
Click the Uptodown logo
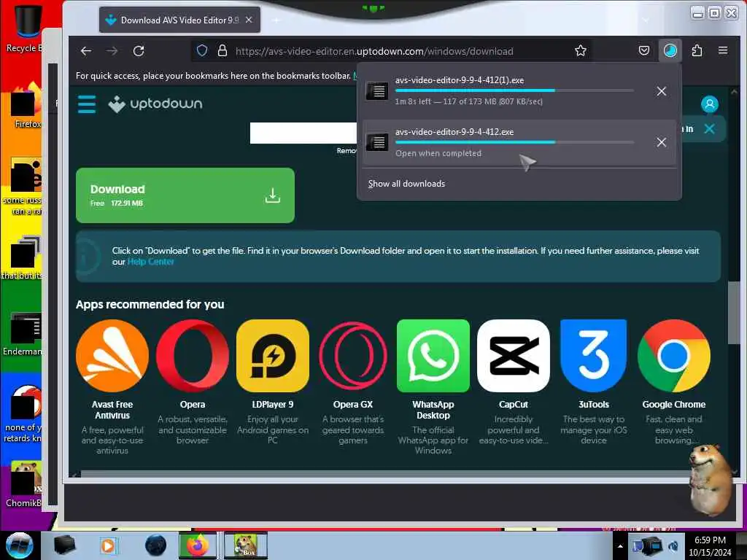[x=155, y=104]
